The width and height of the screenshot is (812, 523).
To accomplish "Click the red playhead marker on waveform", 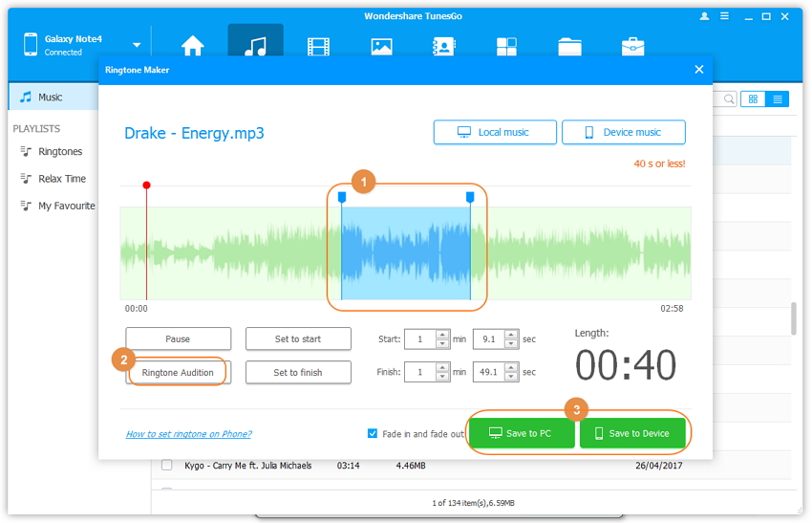I will [x=146, y=185].
